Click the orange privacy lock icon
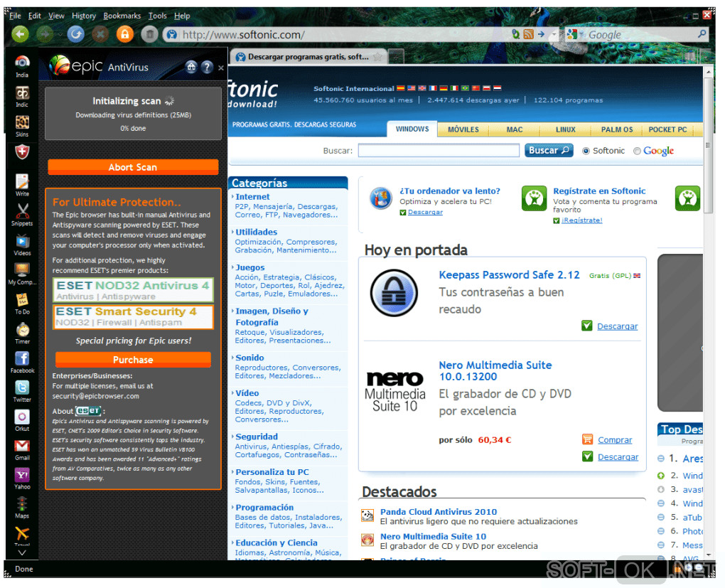 [124, 33]
